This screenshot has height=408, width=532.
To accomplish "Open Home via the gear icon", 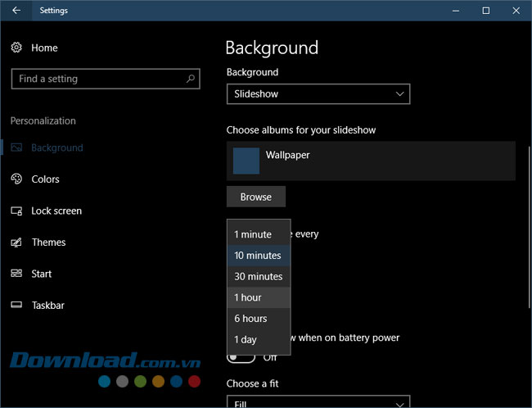I will coord(16,48).
